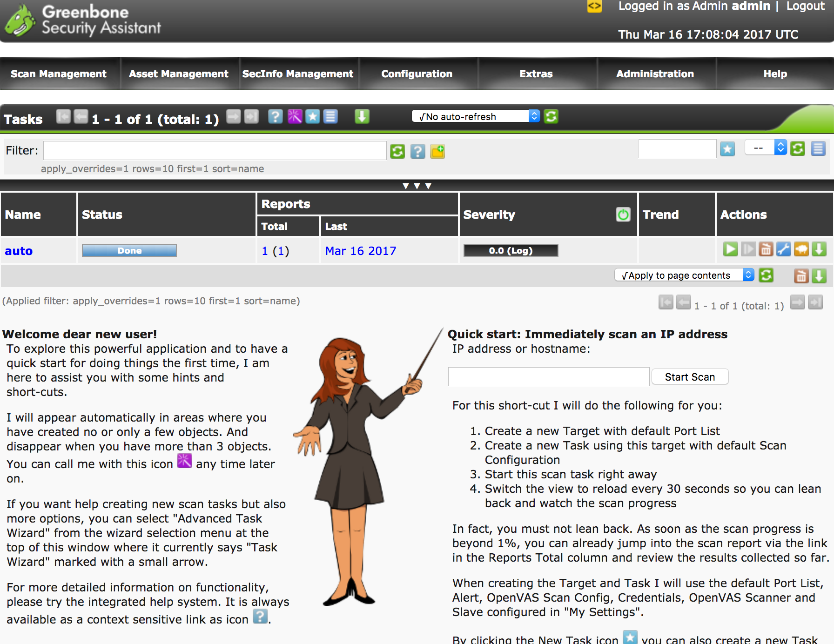Image resolution: width=834 pixels, height=644 pixels.
Task: Click Logout link
Action: [x=806, y=6]
